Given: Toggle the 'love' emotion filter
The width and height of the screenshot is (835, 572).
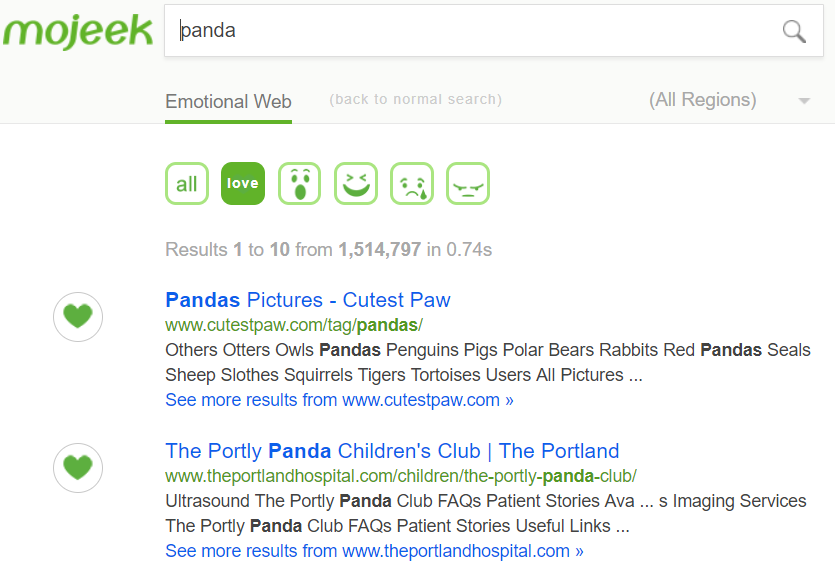Looking at the screenshot, I should [x=243, y=183].
